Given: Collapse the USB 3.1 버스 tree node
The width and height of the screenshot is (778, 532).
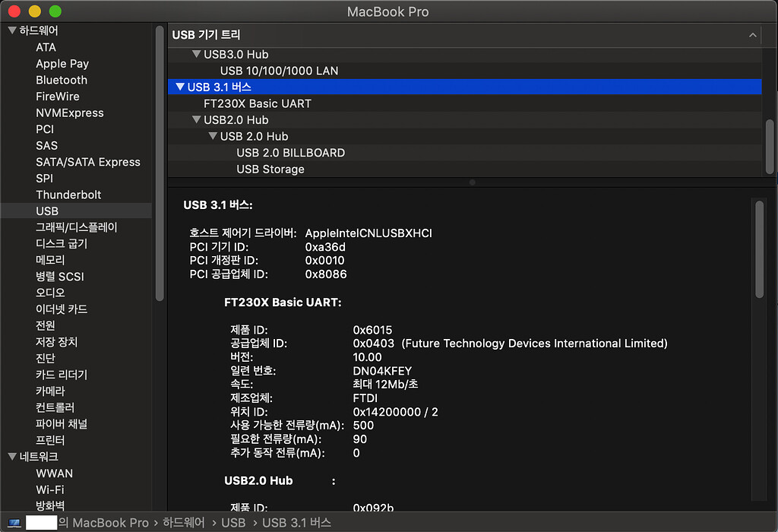Looking at the screenshot, I should pos(179,87).
